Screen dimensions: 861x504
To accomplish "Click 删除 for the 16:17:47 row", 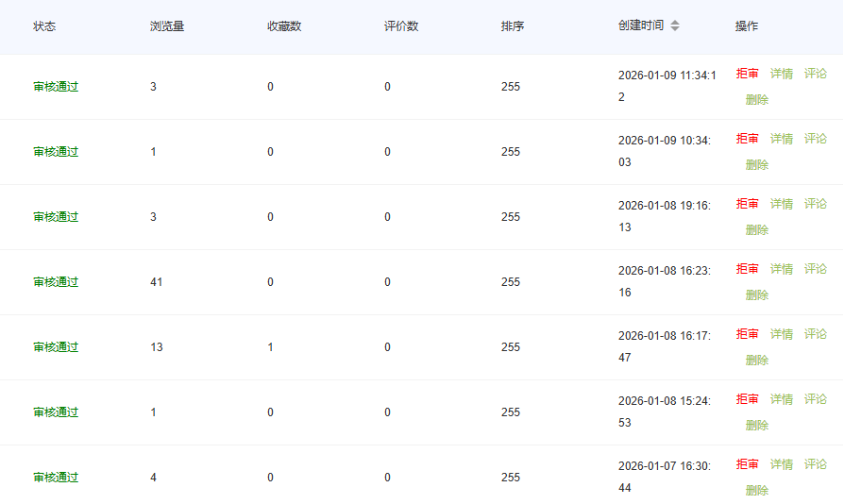I will 756,360.
